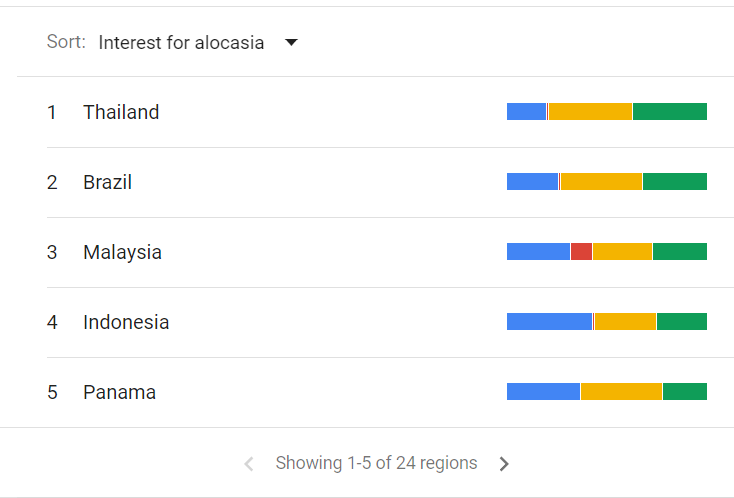Select 'Interest for alocasia' sort option
Viewport: 734px width, 498px height.
[x=181, y=43]
